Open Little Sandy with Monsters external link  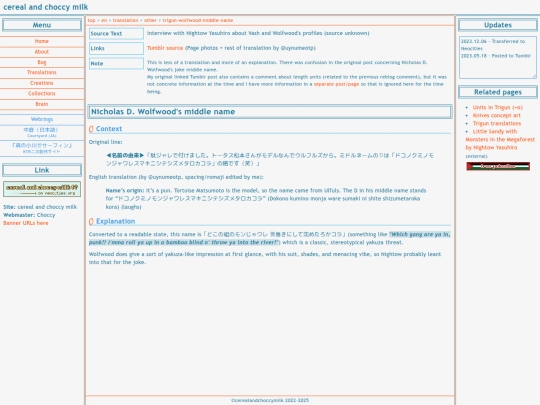point(500,139)
